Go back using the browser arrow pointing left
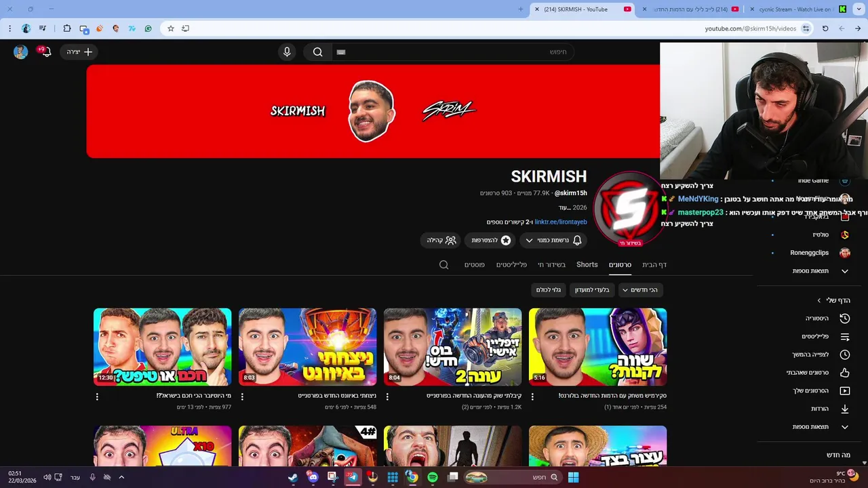Screen dimensions: 868x488 pyautogui.click(x=842, y=28)
